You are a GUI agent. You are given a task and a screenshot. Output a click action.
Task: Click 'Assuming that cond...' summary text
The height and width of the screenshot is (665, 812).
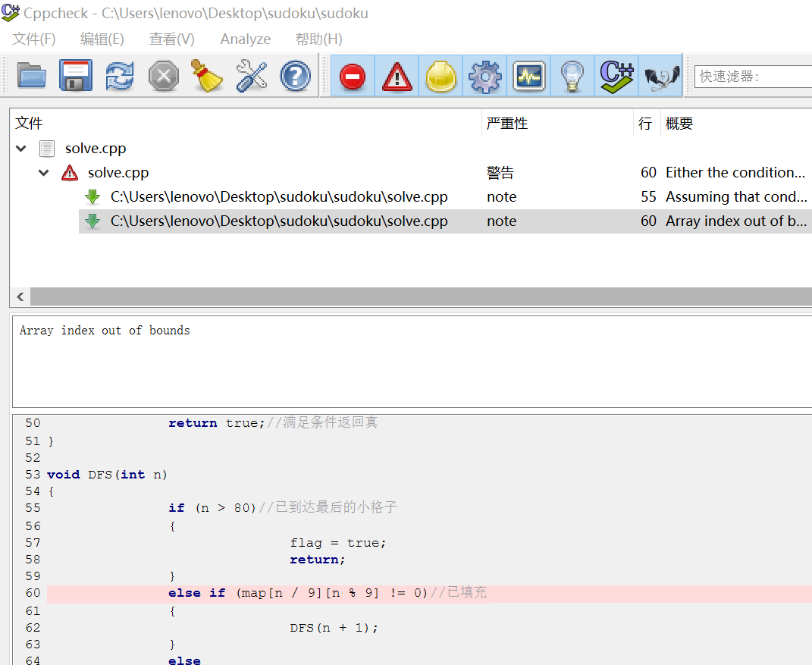(x=736, y=197)
